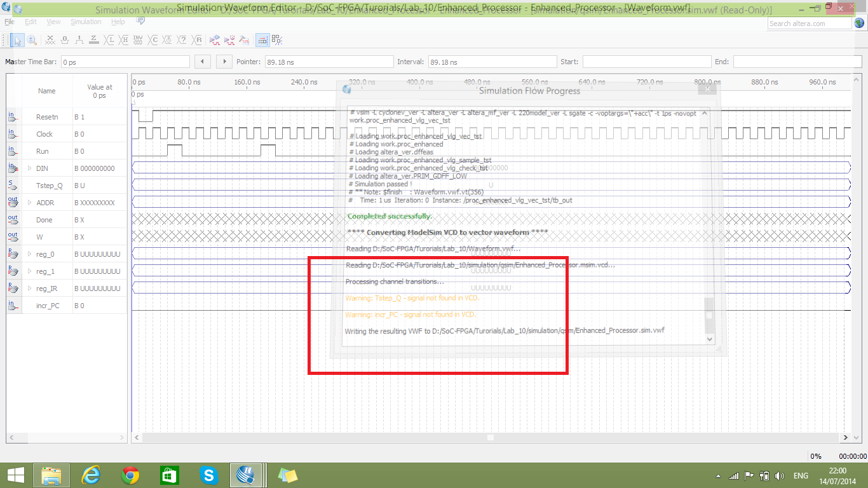Image resolution: width=868 pixels, height=488 pixels.
Task: Expand the reg_1 bus signal
Action: point(29,271)
